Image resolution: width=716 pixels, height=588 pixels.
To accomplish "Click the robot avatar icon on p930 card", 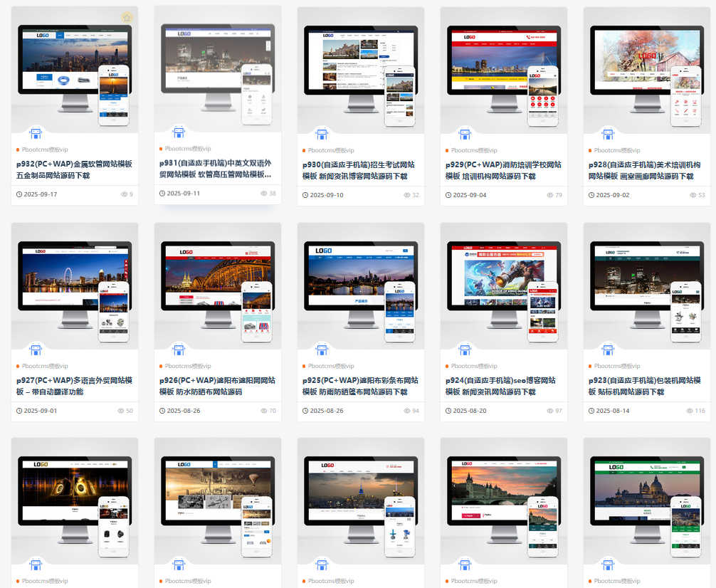I will coord(322,134).
